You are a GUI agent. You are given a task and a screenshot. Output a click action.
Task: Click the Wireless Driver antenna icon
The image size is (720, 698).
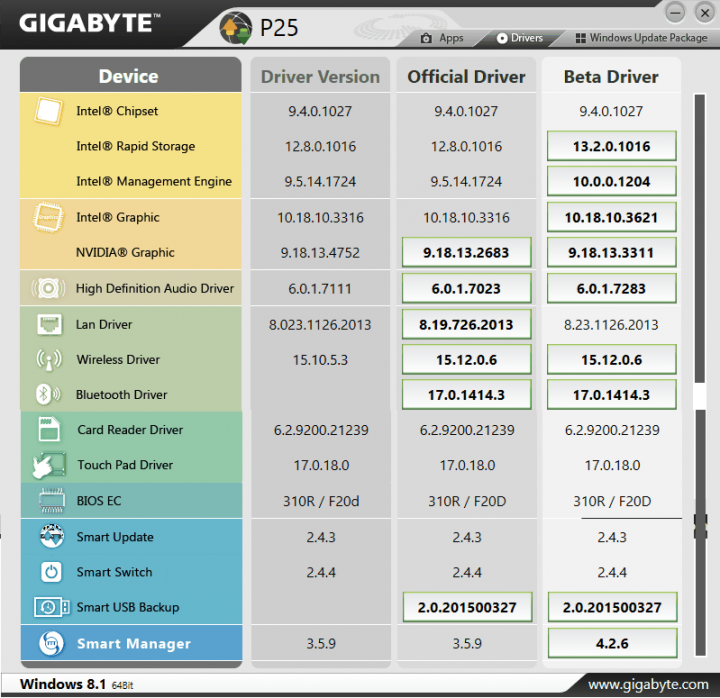pos(49,360)
